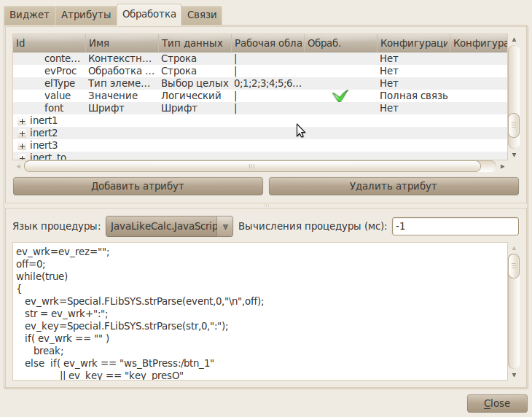Click the attribute table horizontal scrollbar
The width and height of the screenshot is (532, 417).
tap(251, 166)
